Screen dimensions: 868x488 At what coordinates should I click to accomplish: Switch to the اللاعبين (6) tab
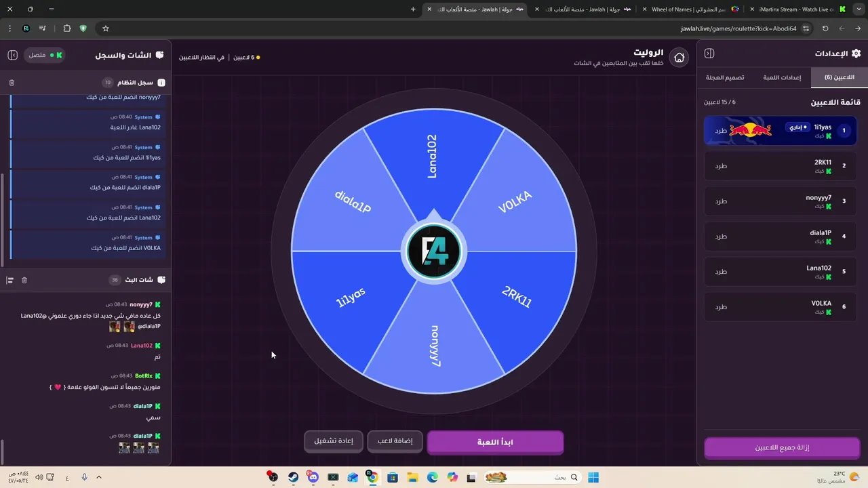pos(839,77)
